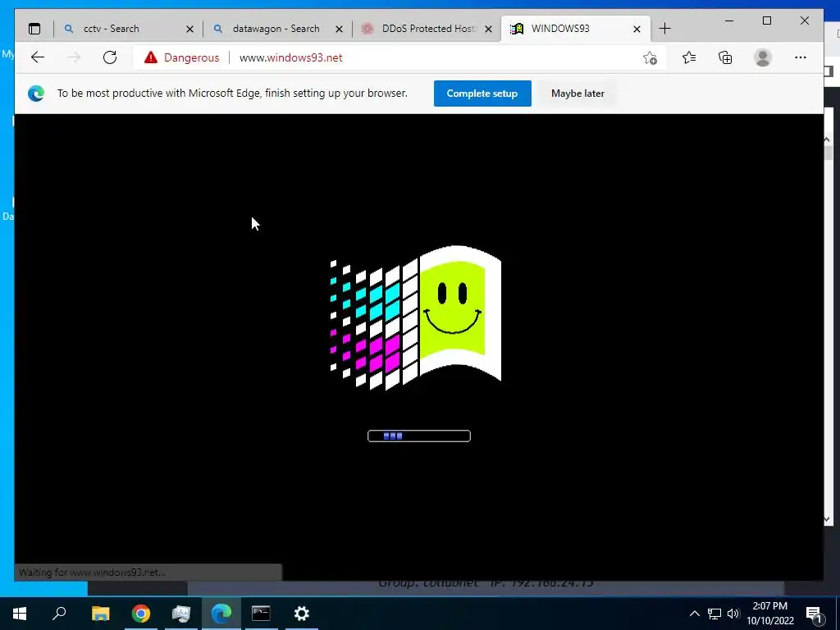Show hidden system tray icons
Image resolution: width=840 pixels, height=630 pixels.
pos(694,614)
